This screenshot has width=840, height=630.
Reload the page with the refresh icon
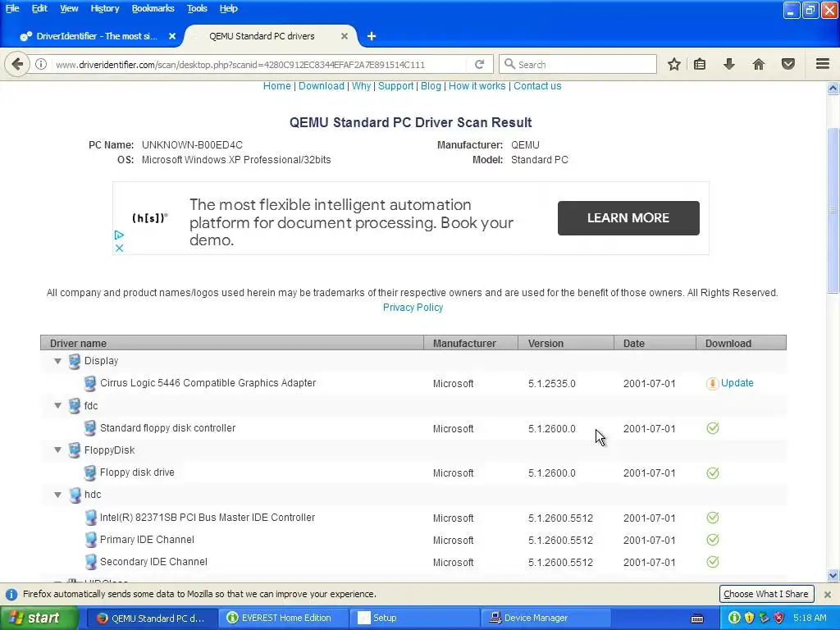pos(479,64)
